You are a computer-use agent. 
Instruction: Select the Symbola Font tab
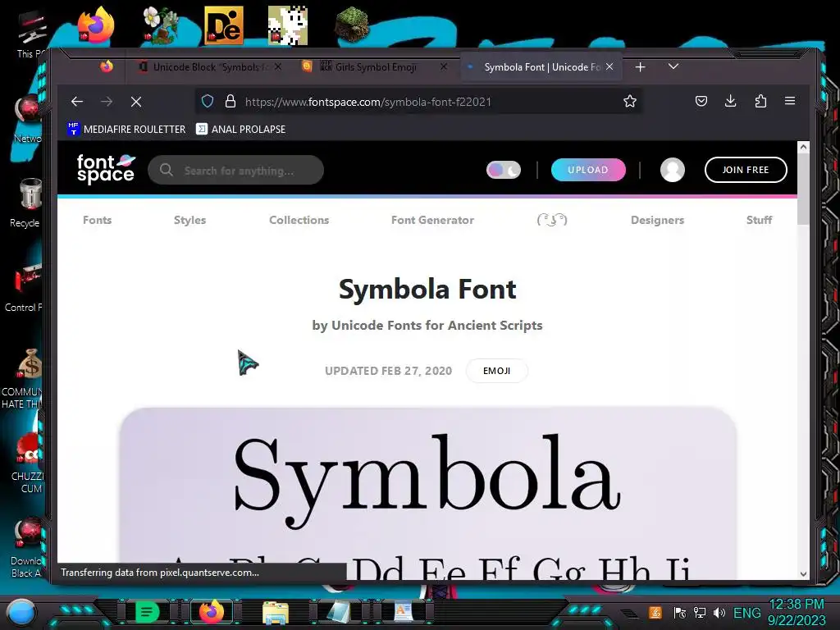coord(542,67)
